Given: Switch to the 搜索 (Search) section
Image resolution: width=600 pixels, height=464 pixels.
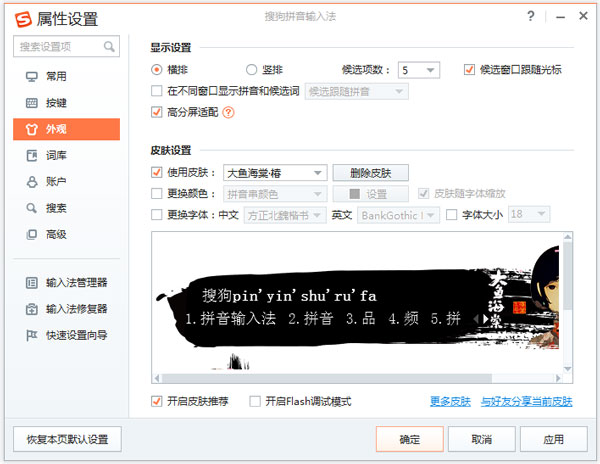Looking at the screenshot, I should point(56,208).
